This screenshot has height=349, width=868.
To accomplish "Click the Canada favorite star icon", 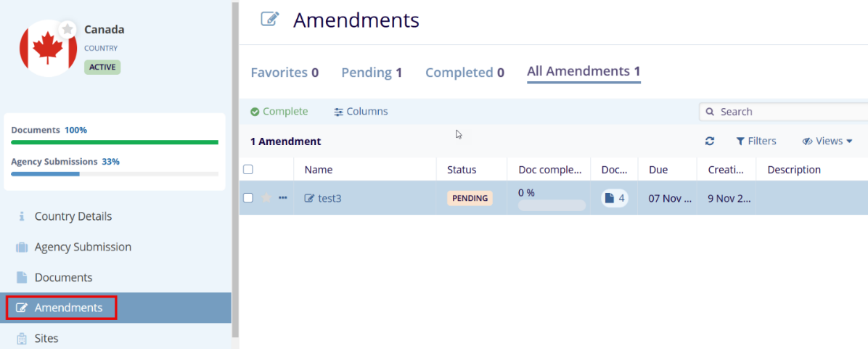I will (67, 29).
